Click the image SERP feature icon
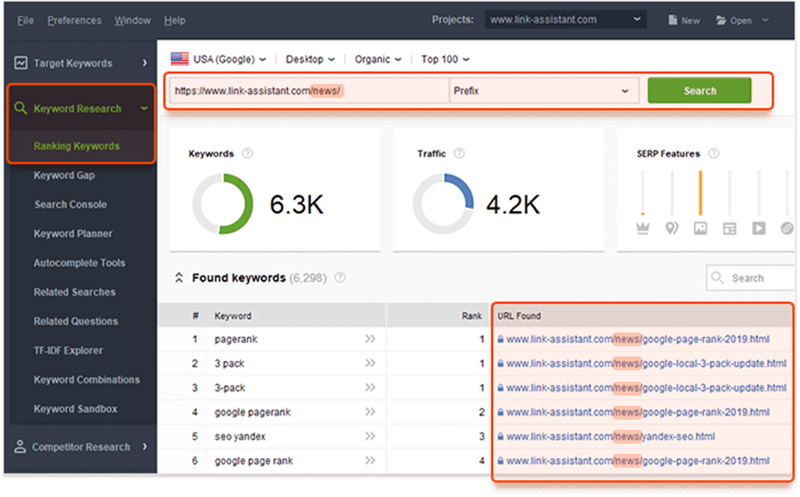The width and height of the screenshot is (800, 497). [701, 228]
